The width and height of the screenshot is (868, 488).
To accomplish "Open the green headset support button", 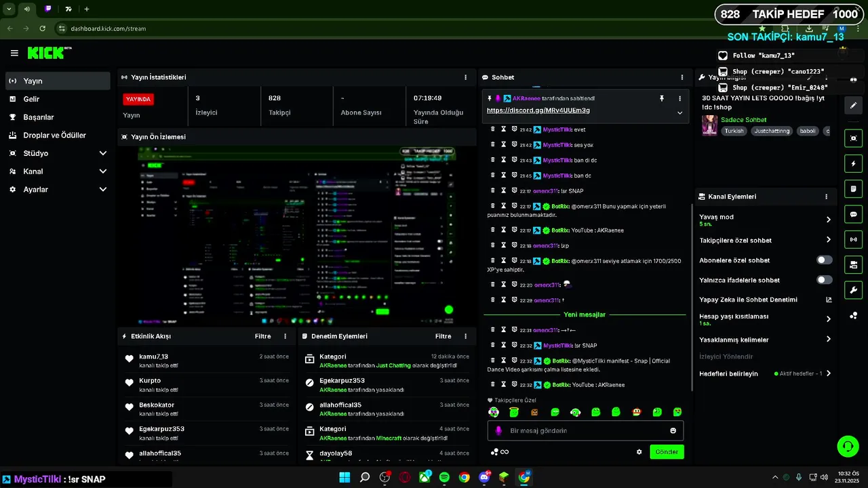I will tap(848, 446).
